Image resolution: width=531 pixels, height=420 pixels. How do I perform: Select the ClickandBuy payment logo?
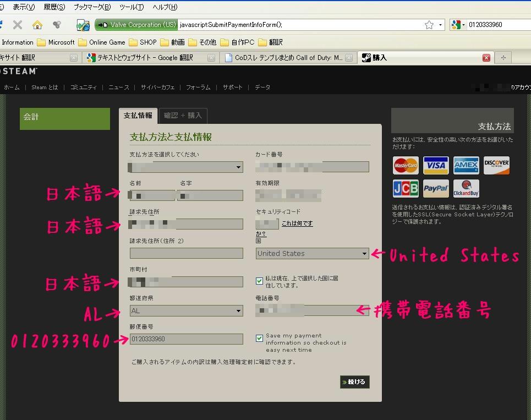(466, 188)
